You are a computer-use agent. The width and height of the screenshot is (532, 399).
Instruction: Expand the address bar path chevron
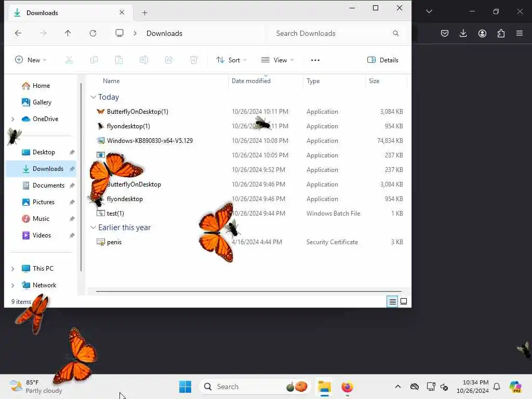(135, 33)
